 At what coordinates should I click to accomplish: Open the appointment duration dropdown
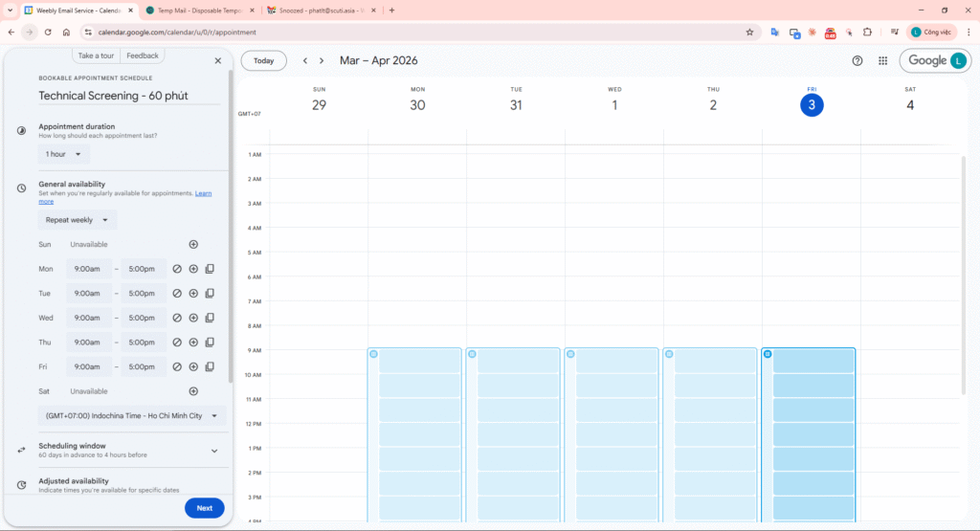64,154
